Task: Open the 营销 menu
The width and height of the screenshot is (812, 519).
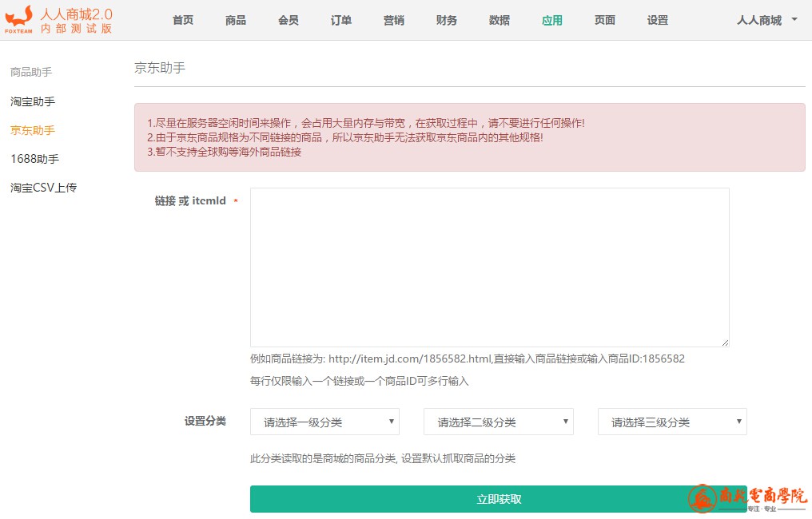Action: click(x=393, y=20)
